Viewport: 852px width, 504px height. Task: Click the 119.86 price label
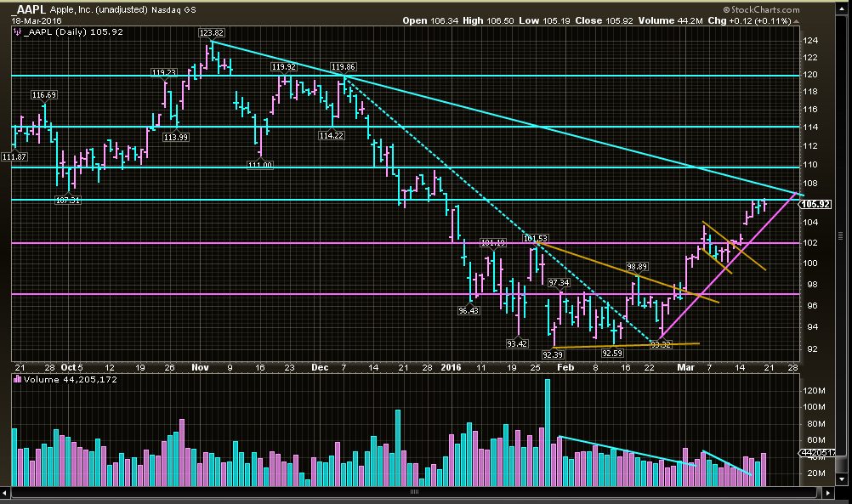[343, 67]
